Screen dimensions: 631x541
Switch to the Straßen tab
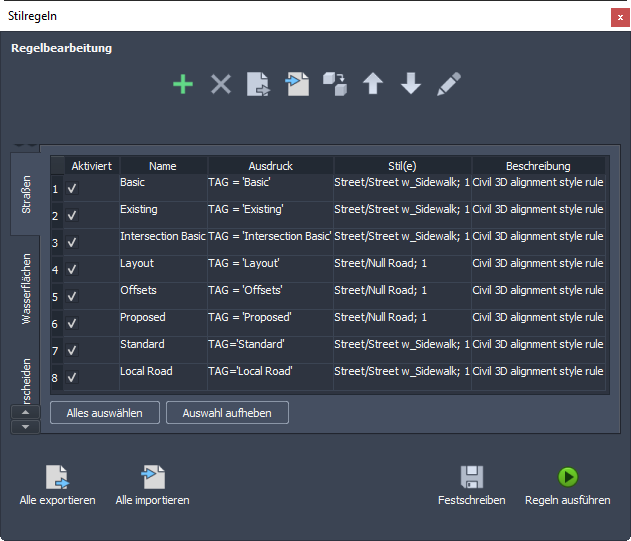pos(25,194)
